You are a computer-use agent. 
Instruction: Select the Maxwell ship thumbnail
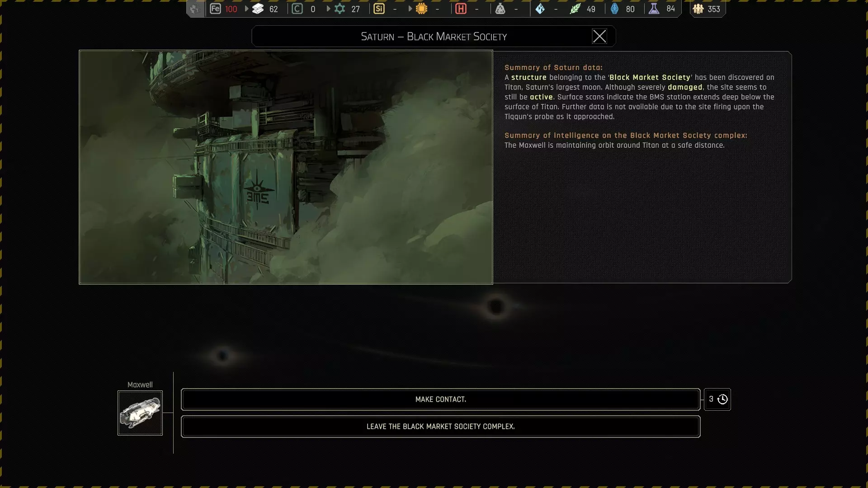[140, 413]
